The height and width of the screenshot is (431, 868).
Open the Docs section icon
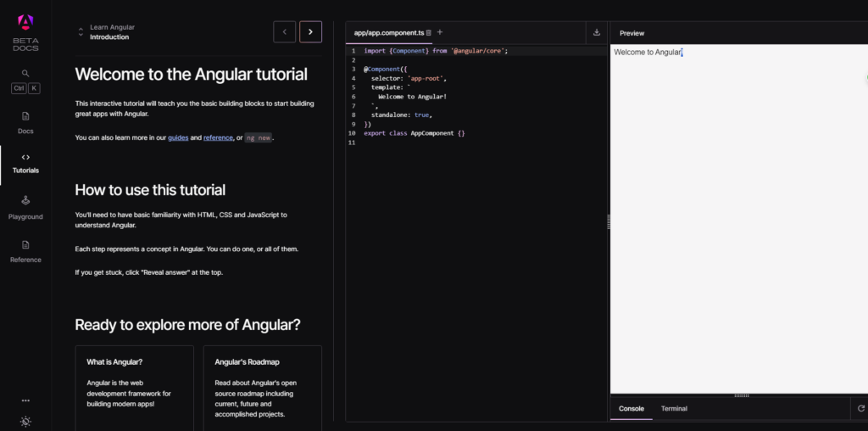point(25,116)
